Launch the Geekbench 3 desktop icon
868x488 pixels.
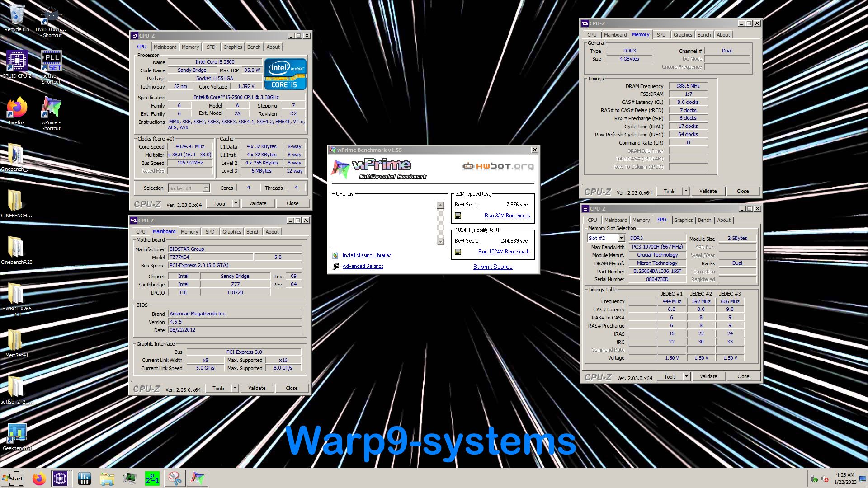[x=16, y=436]
